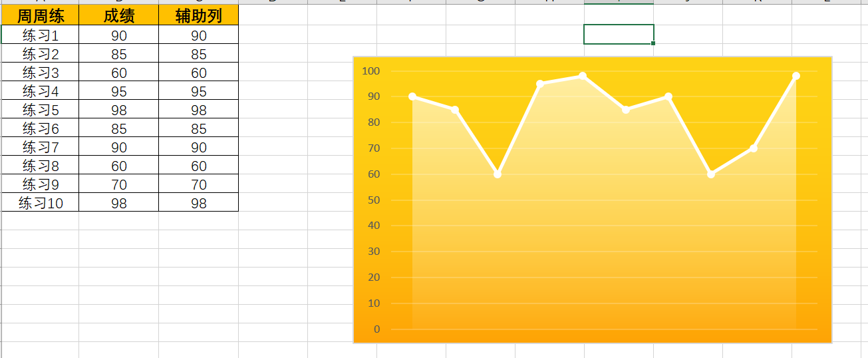Click chart axis label 40
Viewport: 868px width, 358px height.
pos(374,226)
